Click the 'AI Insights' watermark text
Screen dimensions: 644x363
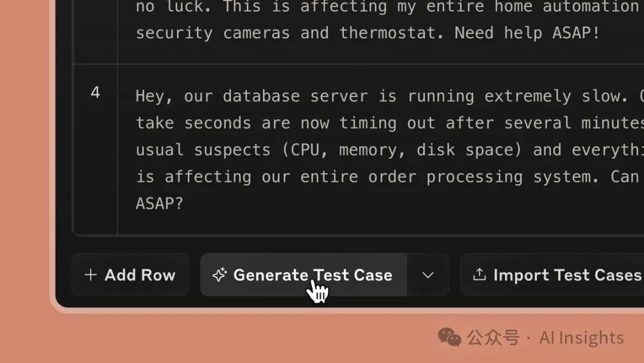point(581,337)
